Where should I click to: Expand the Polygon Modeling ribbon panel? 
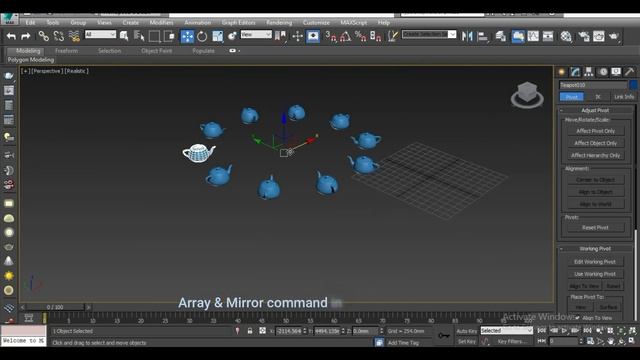(31, 60)
